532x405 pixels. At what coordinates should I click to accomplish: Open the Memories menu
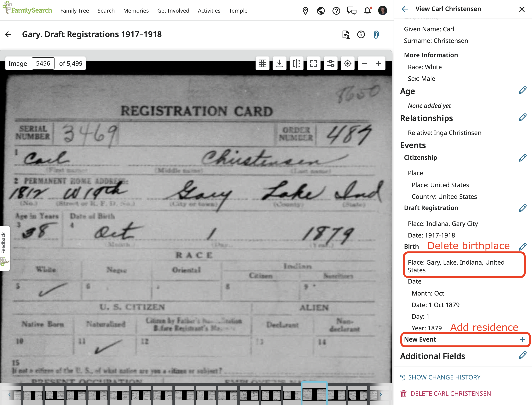[136, 11]
